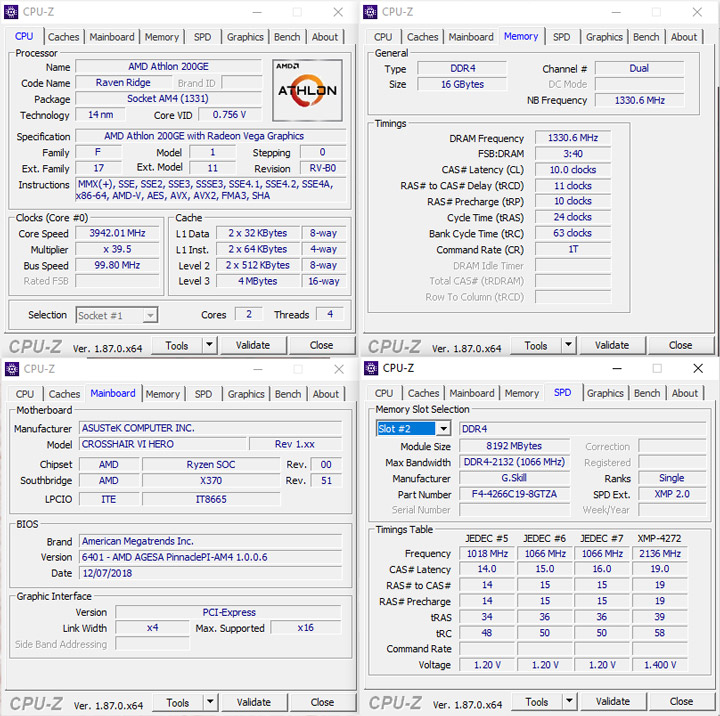Click the Socket AM4 (1331) package field
The height and width of the screenshot is (716, 720).
169,99
